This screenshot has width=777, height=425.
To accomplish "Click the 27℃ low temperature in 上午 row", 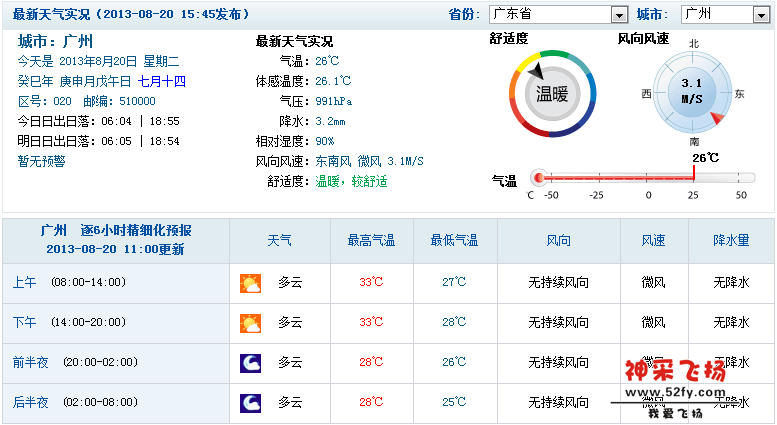I will click(454, 282).
